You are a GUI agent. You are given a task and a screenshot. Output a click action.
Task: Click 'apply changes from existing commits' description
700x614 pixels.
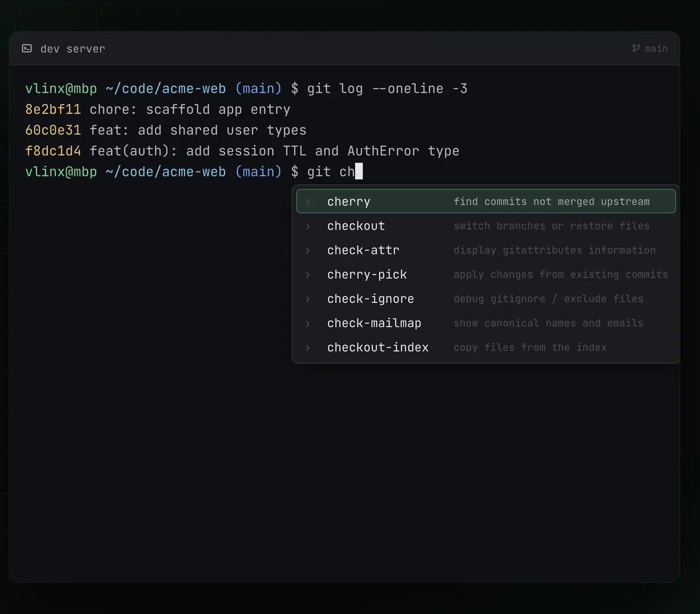click(x=561, y=275)
